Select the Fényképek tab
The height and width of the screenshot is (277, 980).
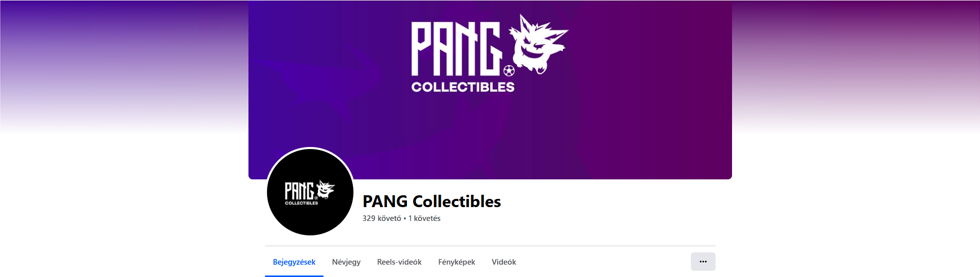[457, 262]
